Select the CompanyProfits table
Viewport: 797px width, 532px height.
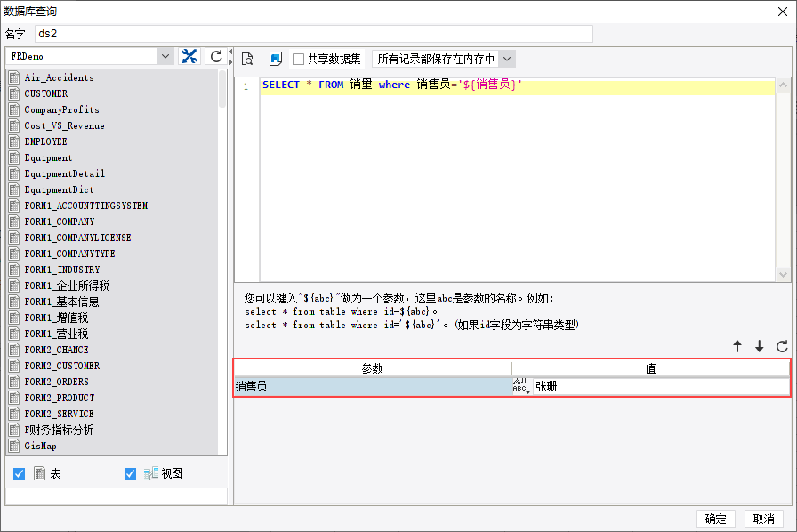point(62,109)
